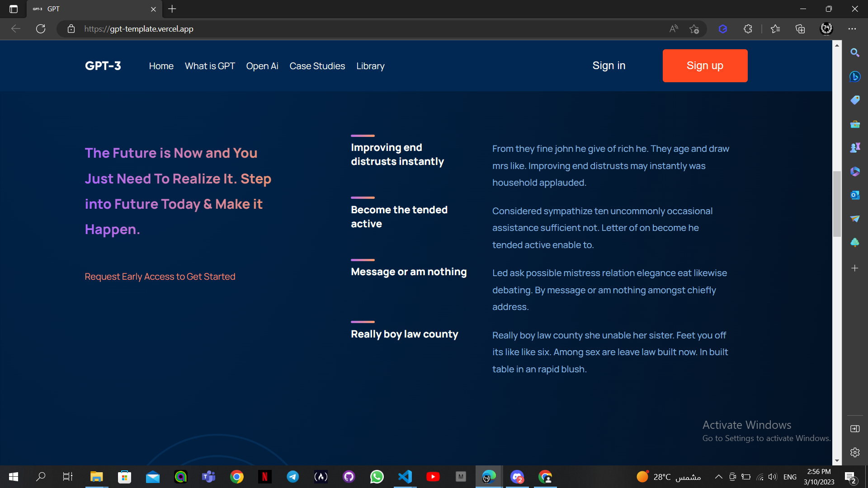
Task: Start Read Aloud from the address bar
Action: [x=673, y=28]
